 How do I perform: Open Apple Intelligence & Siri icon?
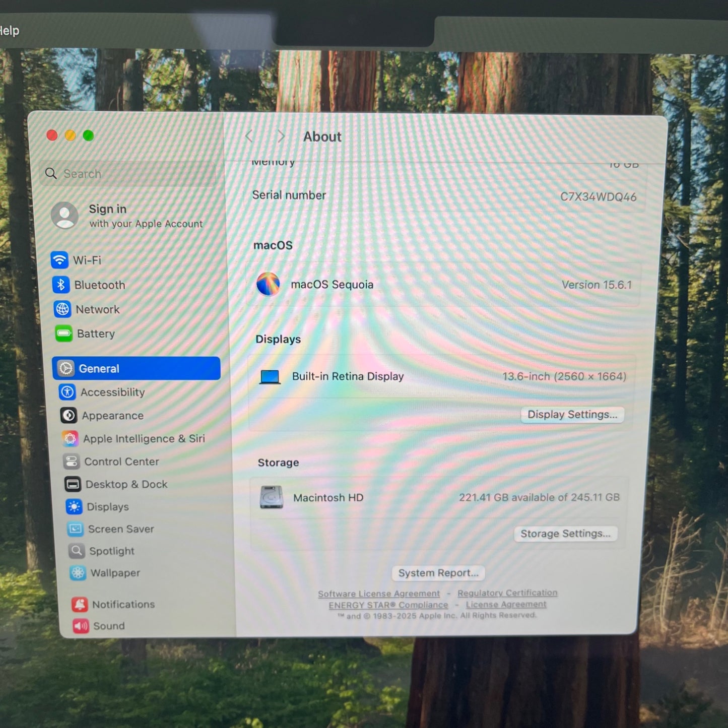point(70,438)
